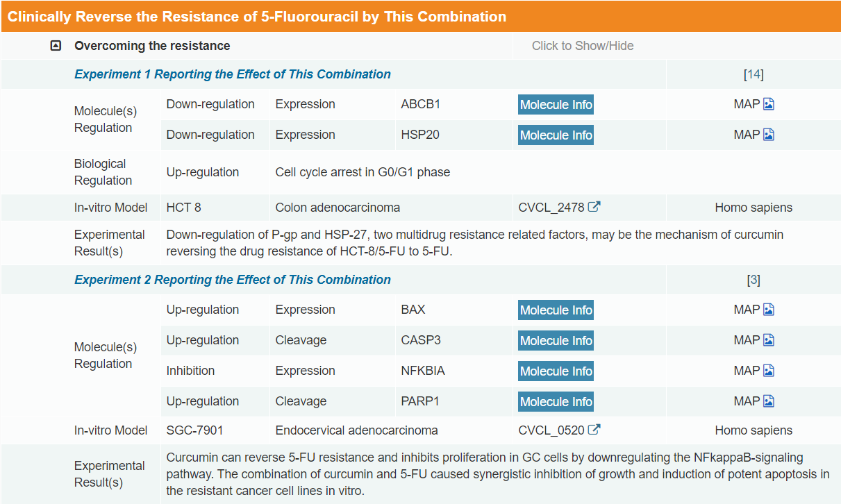Click Molecule Info button for BAX
The height and width of the screenshot is (504, 841).
pyautogui.click(x=556, y=310)
